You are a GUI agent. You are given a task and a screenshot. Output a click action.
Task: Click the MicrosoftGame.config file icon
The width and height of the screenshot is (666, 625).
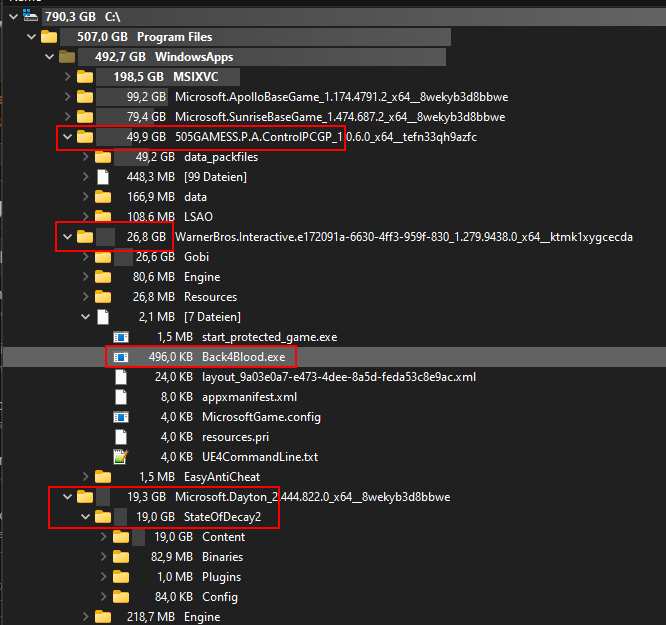[x=121, y=417]
